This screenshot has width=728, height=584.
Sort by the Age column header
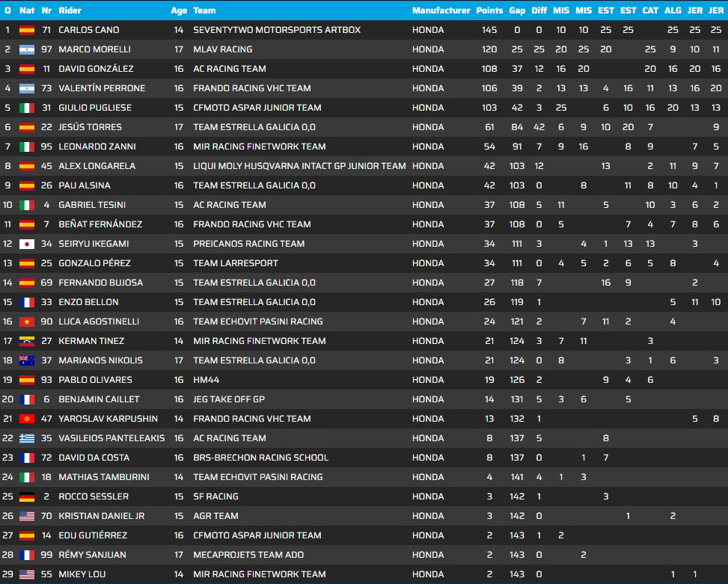178,10
